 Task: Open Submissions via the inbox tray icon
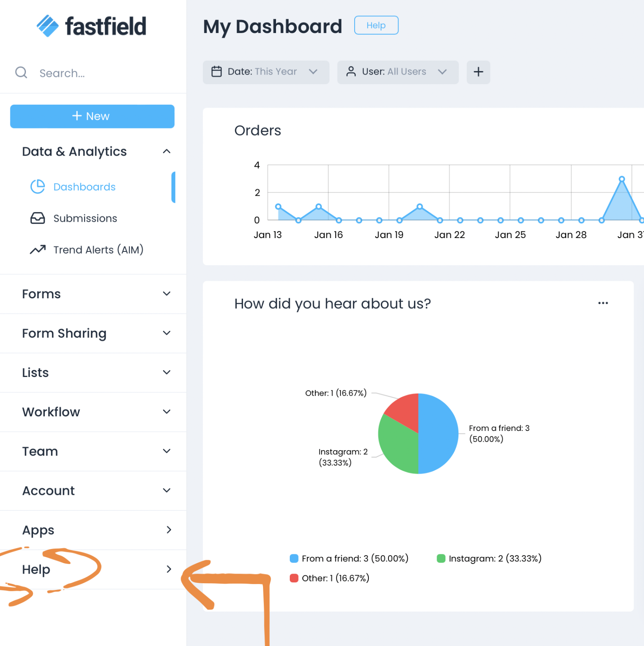38,218
